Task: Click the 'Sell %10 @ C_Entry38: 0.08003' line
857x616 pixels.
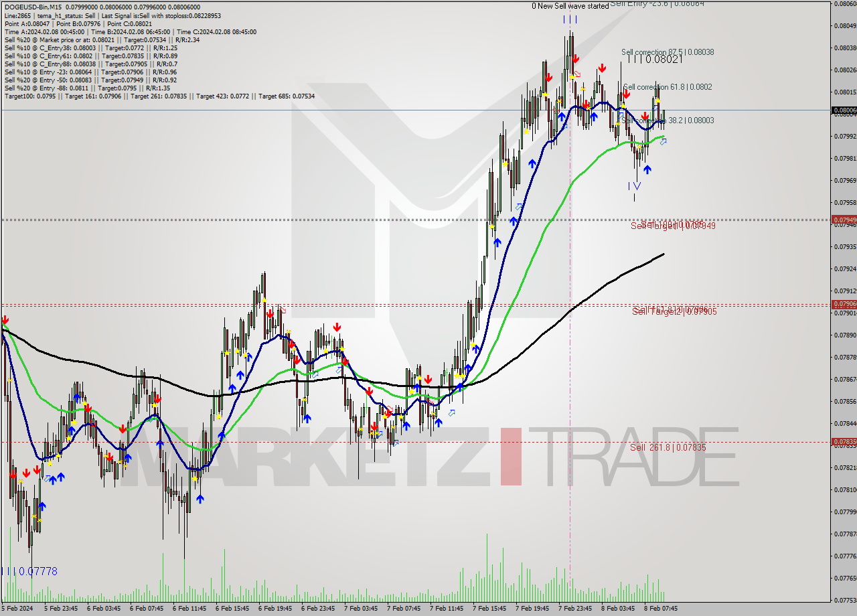Action: coord(91,48)
